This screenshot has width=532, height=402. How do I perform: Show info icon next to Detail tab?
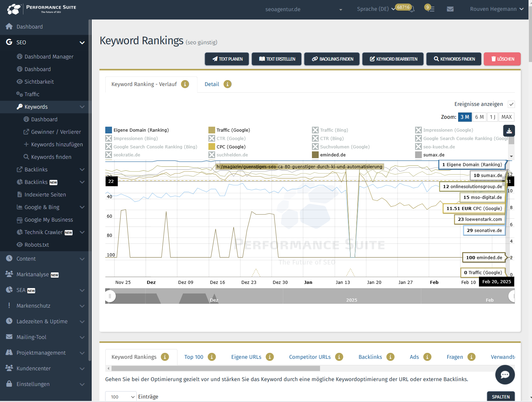click(227, 84)
